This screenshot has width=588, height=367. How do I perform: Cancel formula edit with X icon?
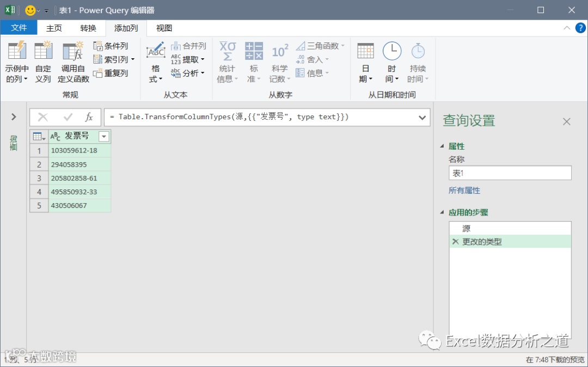43,117
